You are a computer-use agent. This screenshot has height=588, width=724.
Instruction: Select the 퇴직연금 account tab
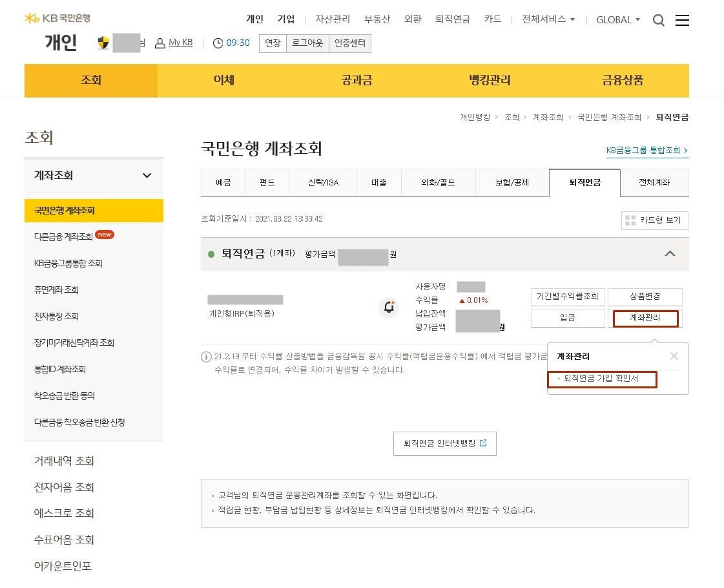(x=584, y=182)
